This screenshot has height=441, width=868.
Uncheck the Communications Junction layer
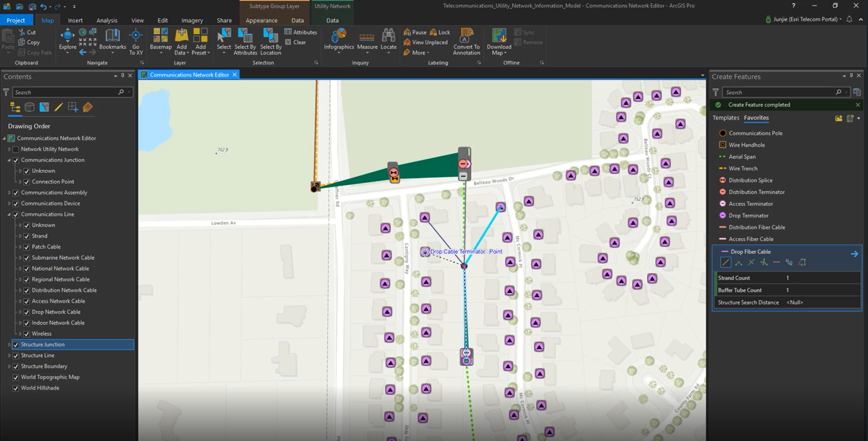16,160
